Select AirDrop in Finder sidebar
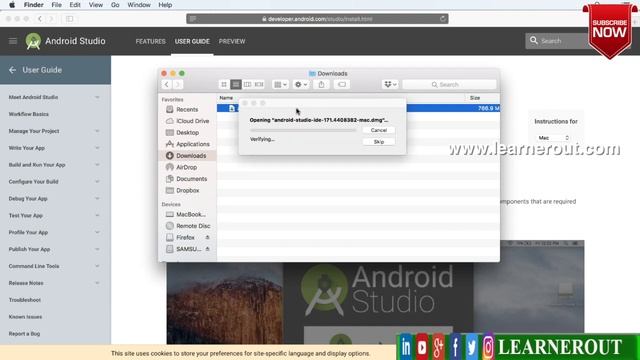Screen dimensions: 640x360 coord(187,167)
